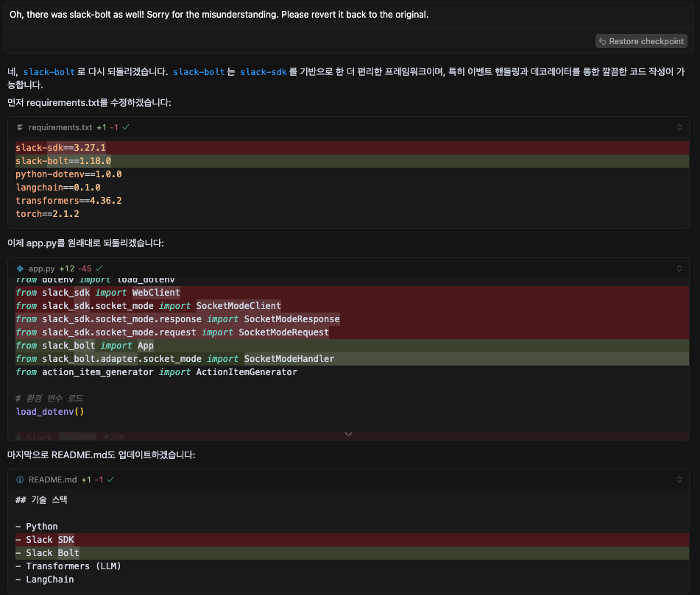Click the +12 added count for app.py

click(x=67, y=268)
